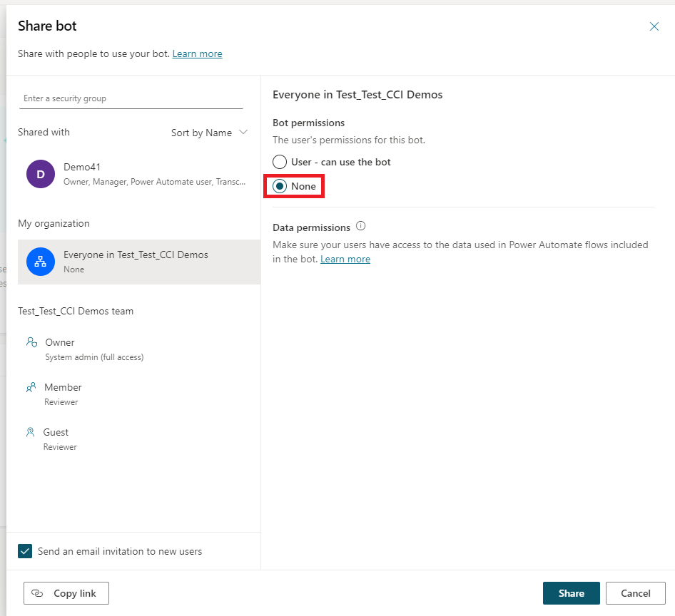Screen dimensions: 675x616
Task: Toggle Send an email invitation checkbox
Action: pos(25,551)
